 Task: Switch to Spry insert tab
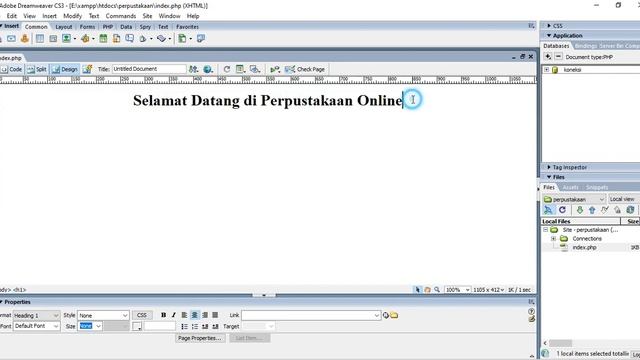coord(145,27)
